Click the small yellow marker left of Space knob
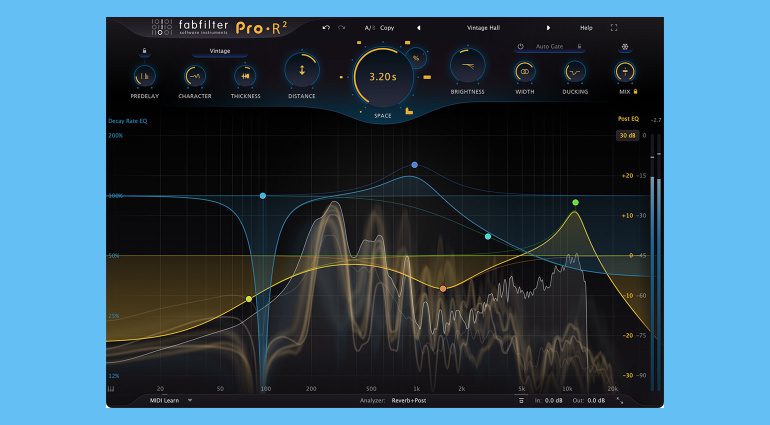770x425 pixels. pos(341,77)
